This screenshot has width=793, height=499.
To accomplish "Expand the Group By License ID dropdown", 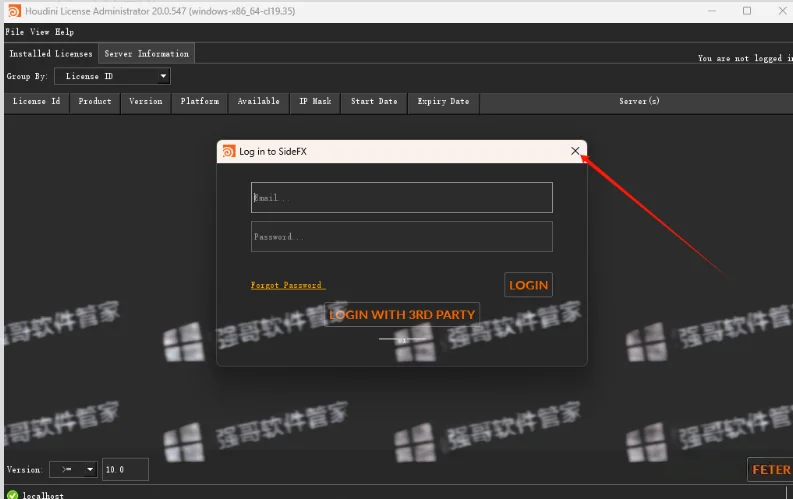I will tap(112, 76).
